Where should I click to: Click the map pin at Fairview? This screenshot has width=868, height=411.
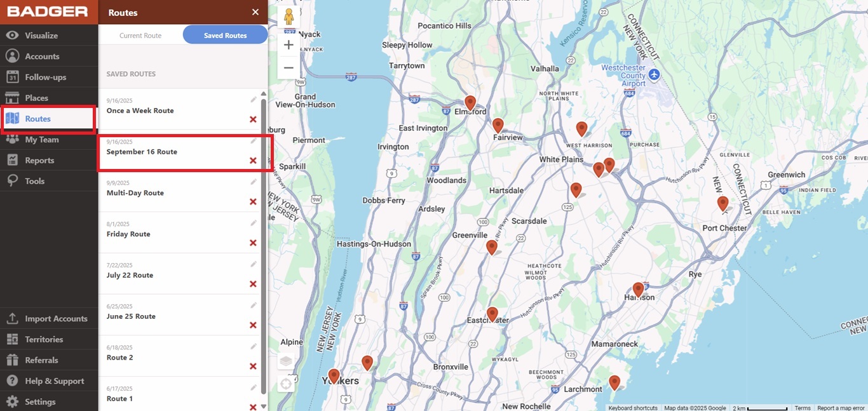click(498, 126)
